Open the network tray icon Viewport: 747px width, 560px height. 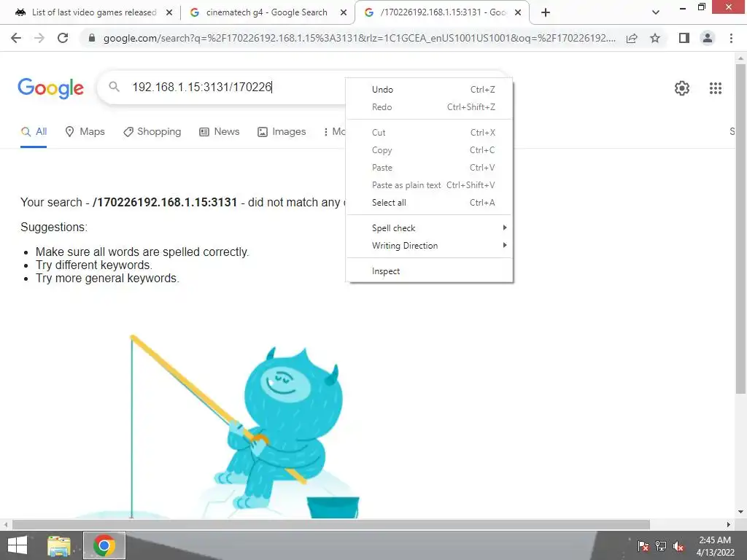[x=661, y=545]
